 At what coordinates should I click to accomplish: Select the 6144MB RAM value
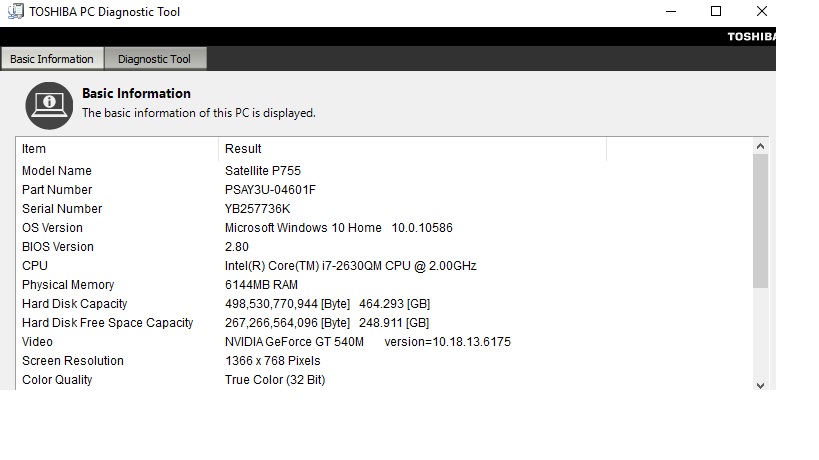coord(261,285)
